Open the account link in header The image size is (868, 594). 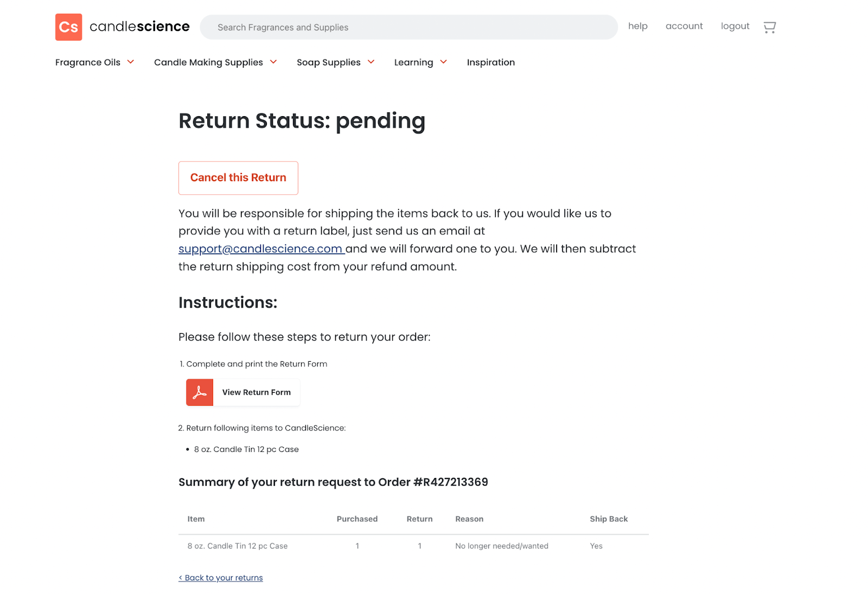point(684,26)
